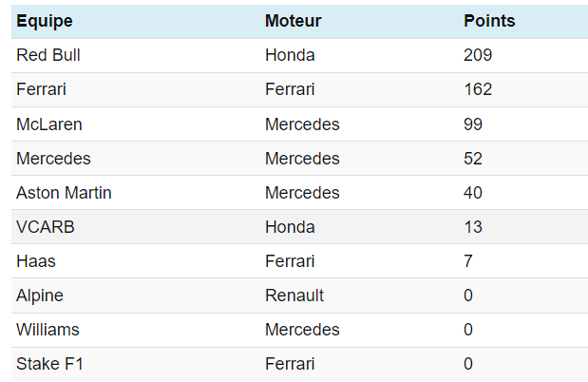Click the Honda engine in VCARB row

point(290,227)
